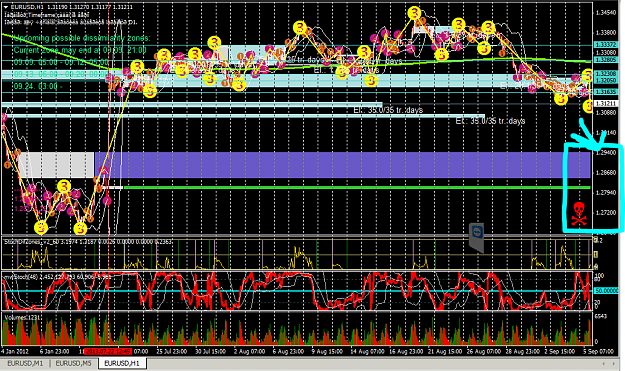Click the left tab-scroll arrow at bottom right
The width and height of the screenshot is (625, 371).
click(x=603, y=363)
